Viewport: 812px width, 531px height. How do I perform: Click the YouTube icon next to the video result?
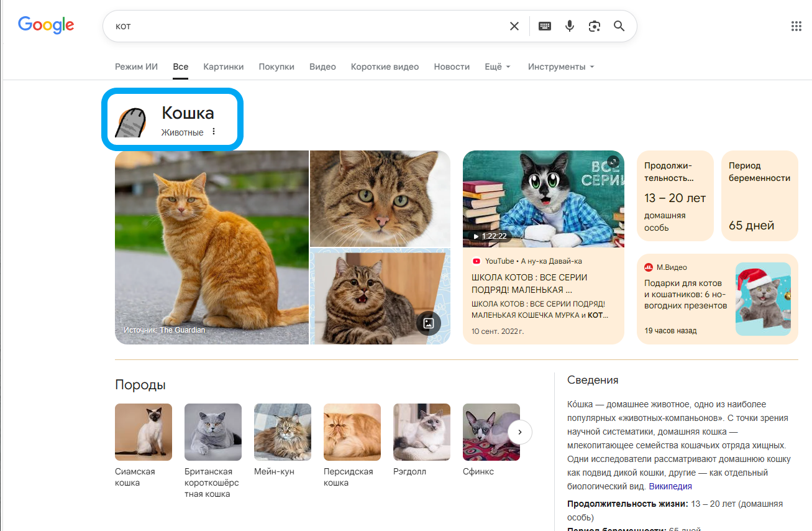(x=476, y=261)
